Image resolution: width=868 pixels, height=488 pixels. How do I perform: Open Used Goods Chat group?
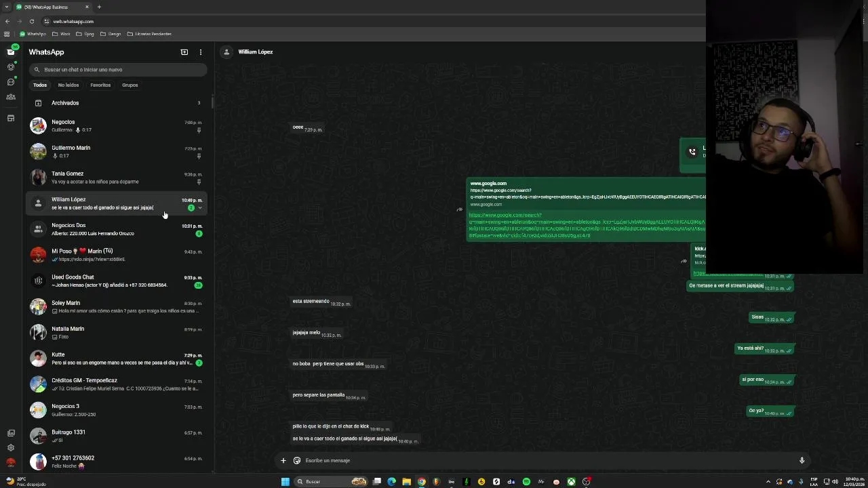coord(118,281)
